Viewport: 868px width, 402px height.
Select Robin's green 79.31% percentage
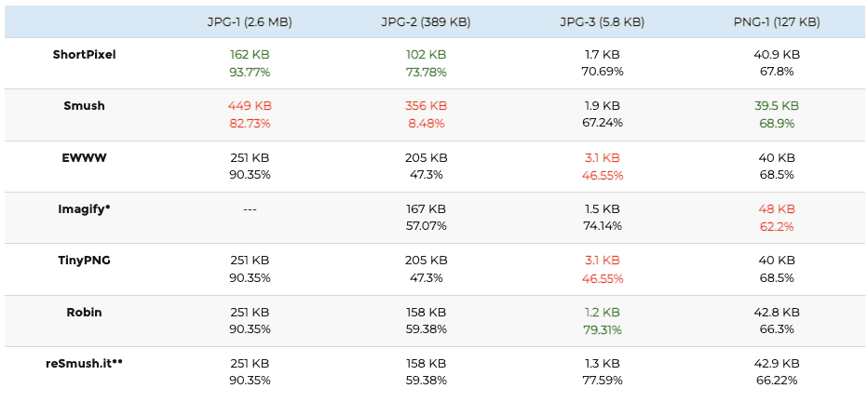(x=602, y=330)
